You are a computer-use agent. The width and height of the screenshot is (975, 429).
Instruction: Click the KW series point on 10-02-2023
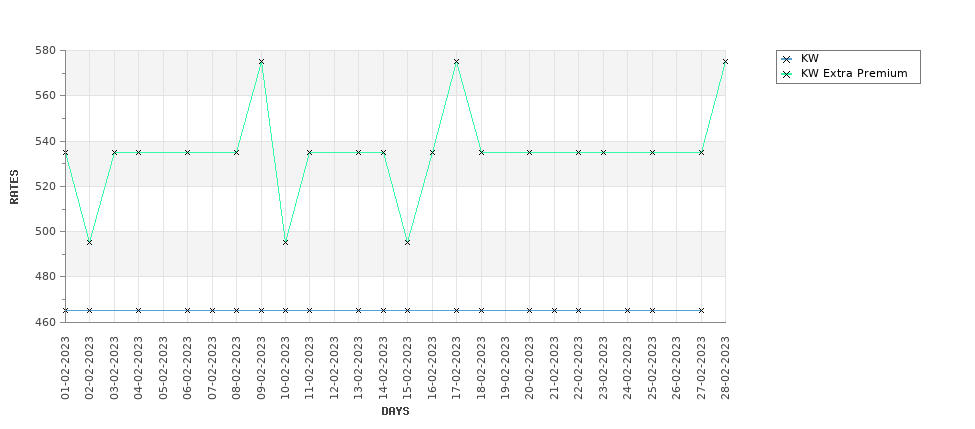[x=285, y=310]
